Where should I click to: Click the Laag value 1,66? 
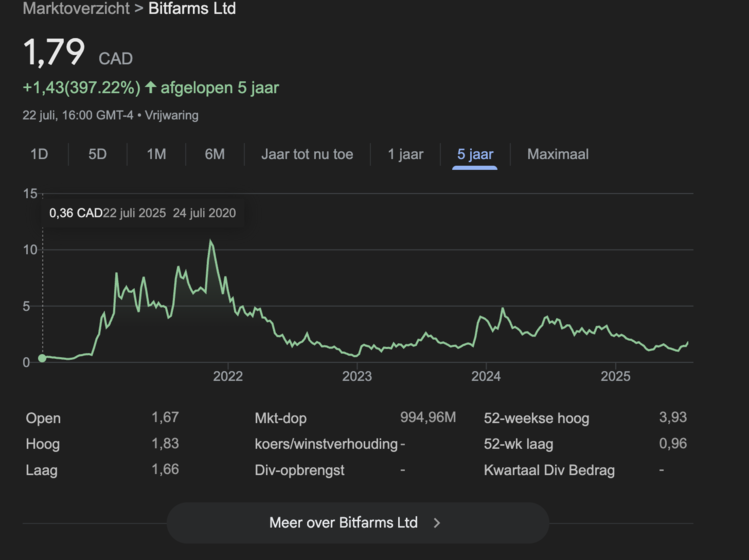(x=165, y=469)
